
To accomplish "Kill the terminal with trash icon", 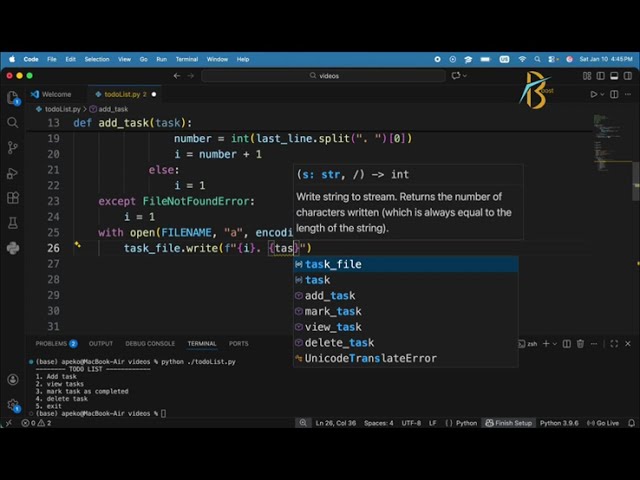I will pyautogui.click(x=580, y=344).
